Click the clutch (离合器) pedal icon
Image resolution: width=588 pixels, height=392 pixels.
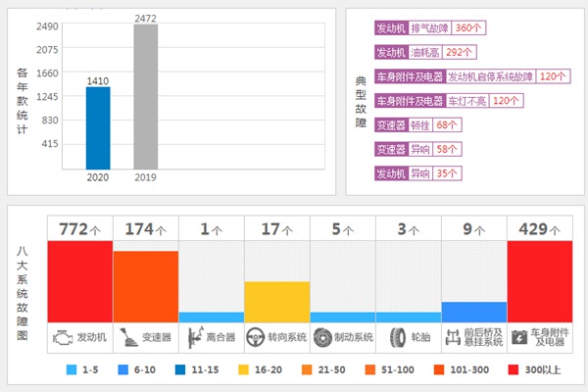(x=195, y=337)
